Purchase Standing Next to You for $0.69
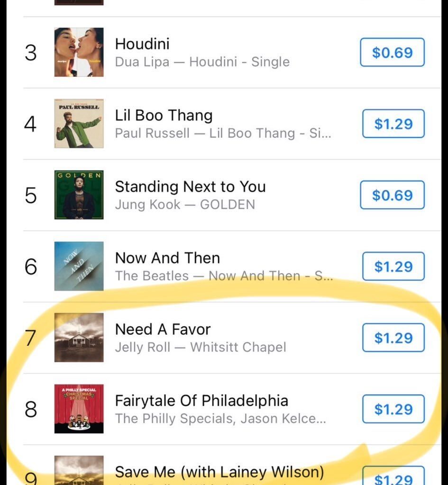 pyautogui.click(x=392, y=195)
